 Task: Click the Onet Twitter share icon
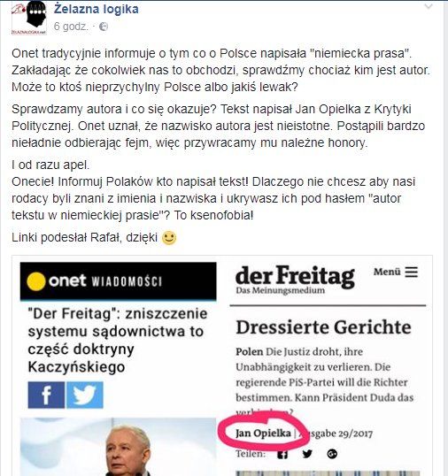pos(85,395)
